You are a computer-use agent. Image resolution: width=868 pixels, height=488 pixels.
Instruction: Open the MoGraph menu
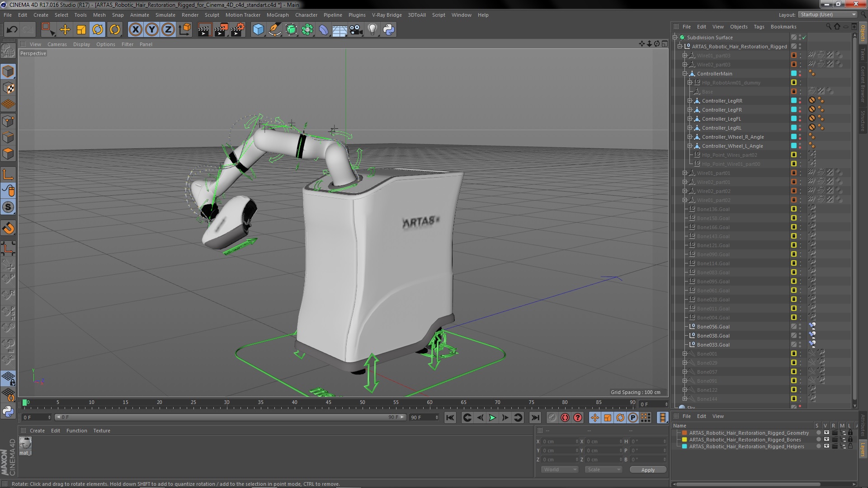278,15
